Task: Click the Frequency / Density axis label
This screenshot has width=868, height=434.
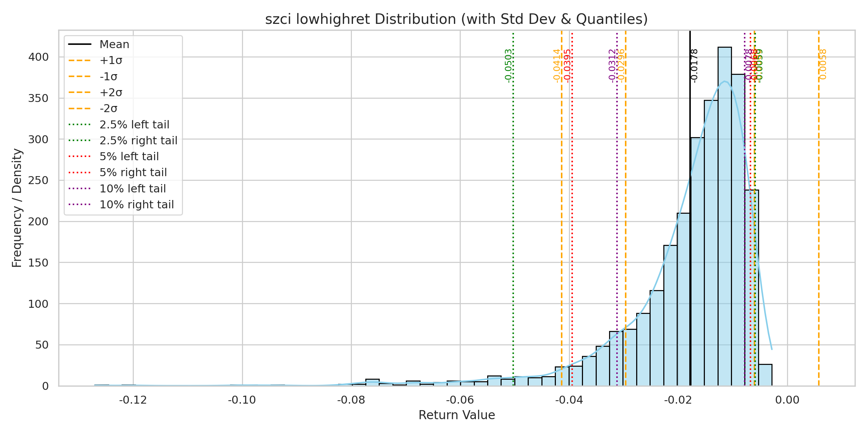Action: pyautogui.click(x=17, y=208)
